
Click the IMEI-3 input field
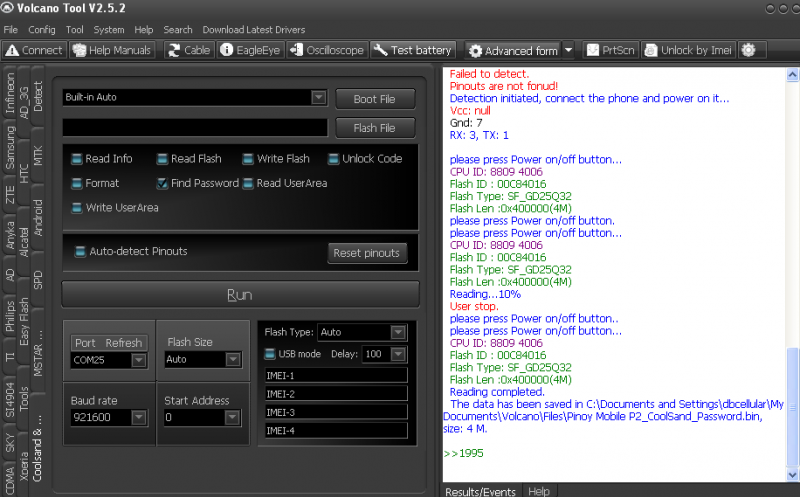coord(336,412)
